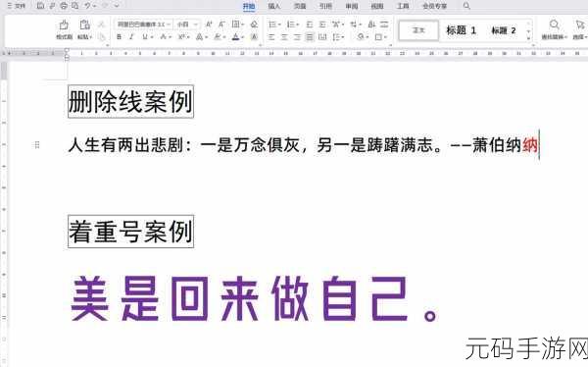Screen dimensions: 588x367
Task: Switch to the Page (页面) tab
Action: coord(300,6)
